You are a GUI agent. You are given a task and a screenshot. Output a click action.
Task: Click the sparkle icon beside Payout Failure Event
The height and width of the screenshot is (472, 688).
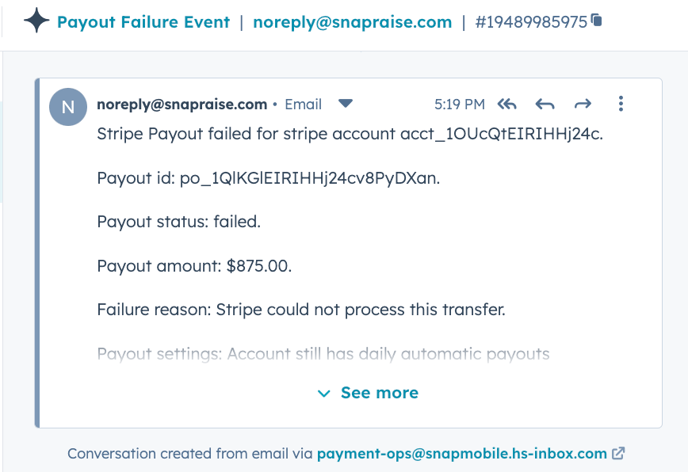point(36,21)
